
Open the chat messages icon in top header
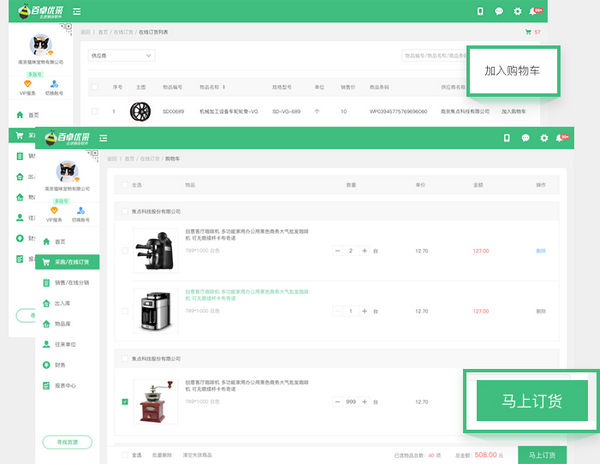tap(498, 11)
